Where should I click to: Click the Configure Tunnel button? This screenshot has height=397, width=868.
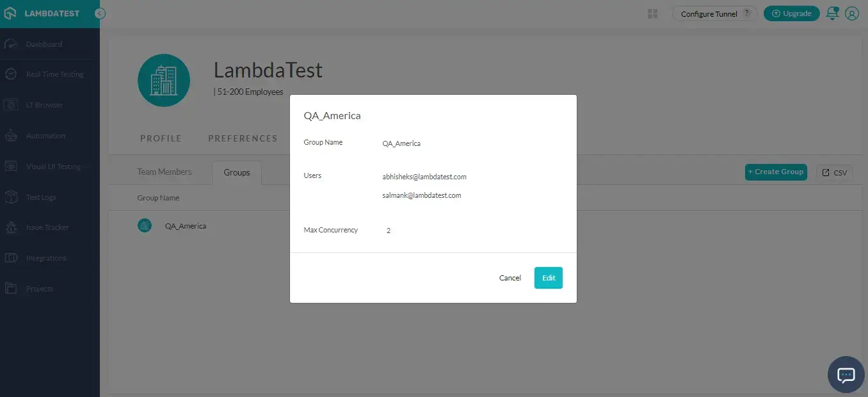[x=714, y=13]
